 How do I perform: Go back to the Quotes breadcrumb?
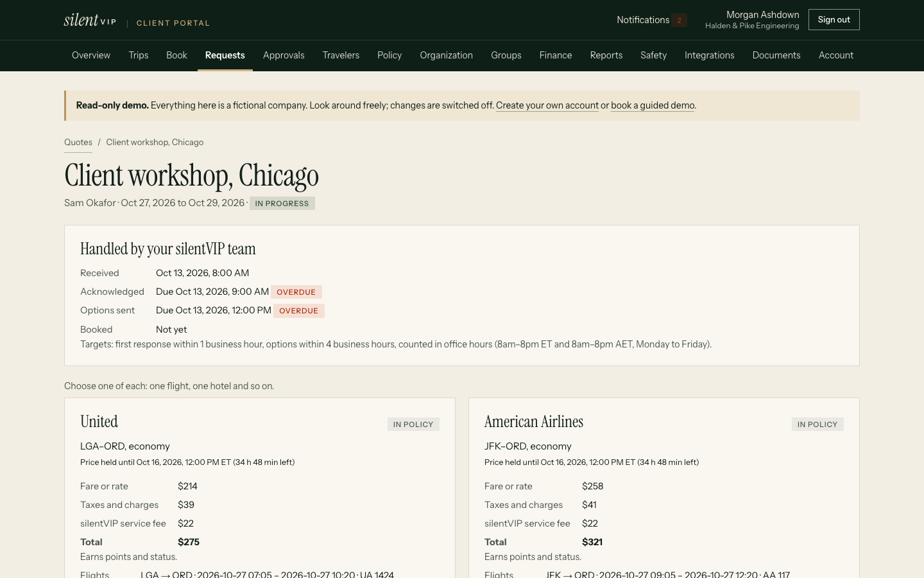78,143
